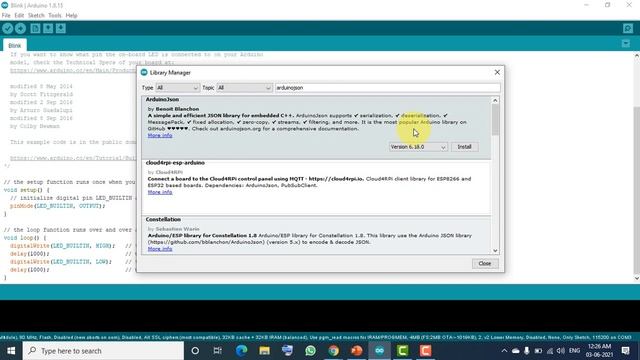The image size is (640, 360).
Task: Click the void loop() code line
Action: [x=24, y=238]
